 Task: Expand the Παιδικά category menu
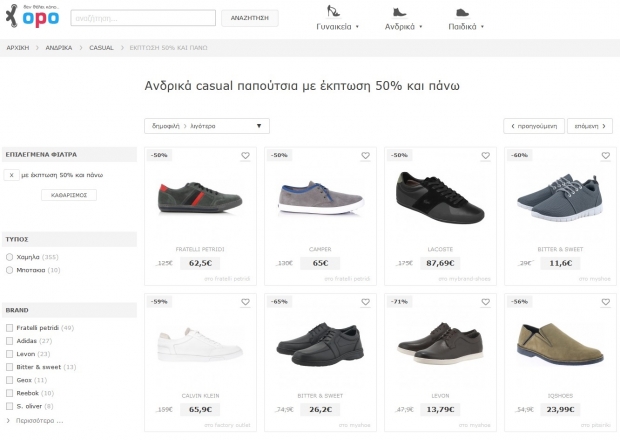click(466, 26)
